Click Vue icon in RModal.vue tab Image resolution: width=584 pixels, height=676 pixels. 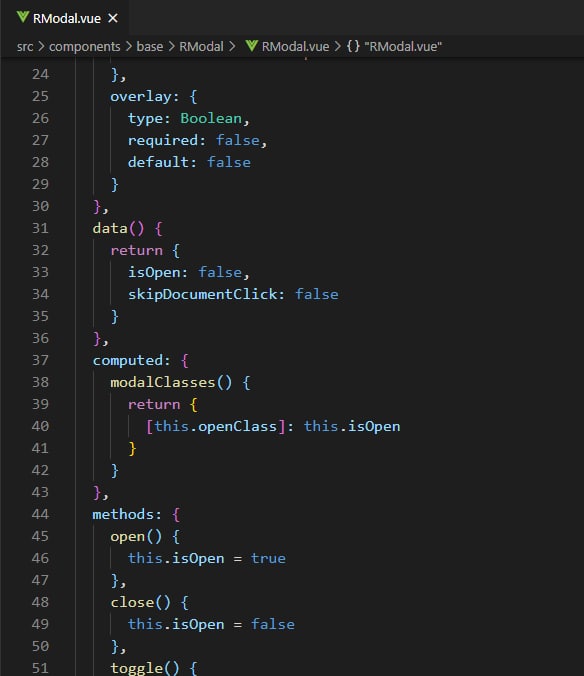[x=22, y=18]
